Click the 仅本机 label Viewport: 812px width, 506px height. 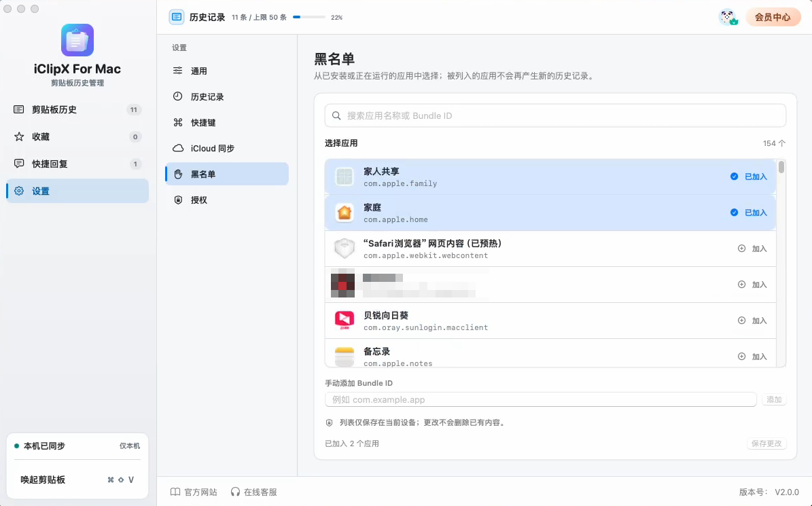(130, 446)
